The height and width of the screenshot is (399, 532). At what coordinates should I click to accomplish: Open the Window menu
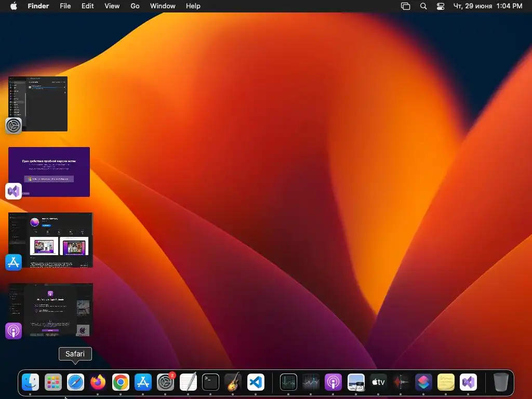[163, 6]
